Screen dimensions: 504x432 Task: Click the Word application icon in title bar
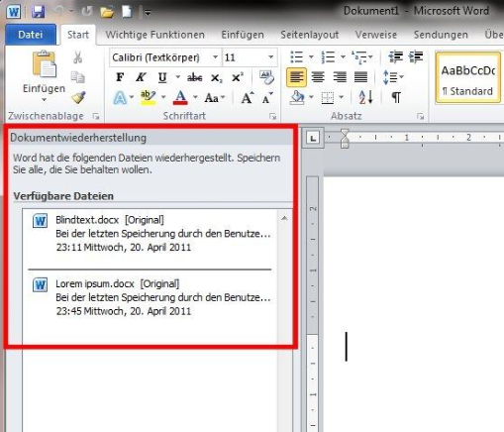[x=14, y=12]
